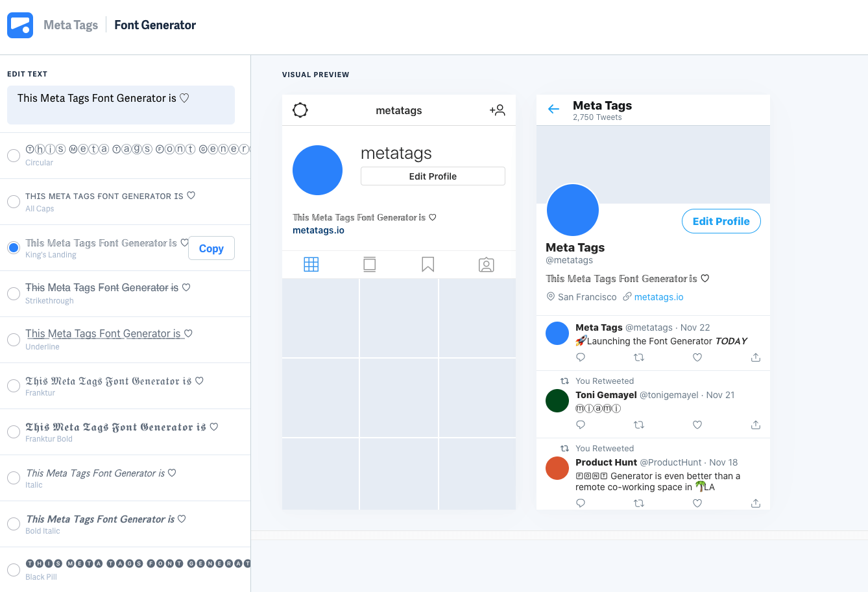
Task: Click Edit Profile in Twitter preview
Action: coord(721,221)
